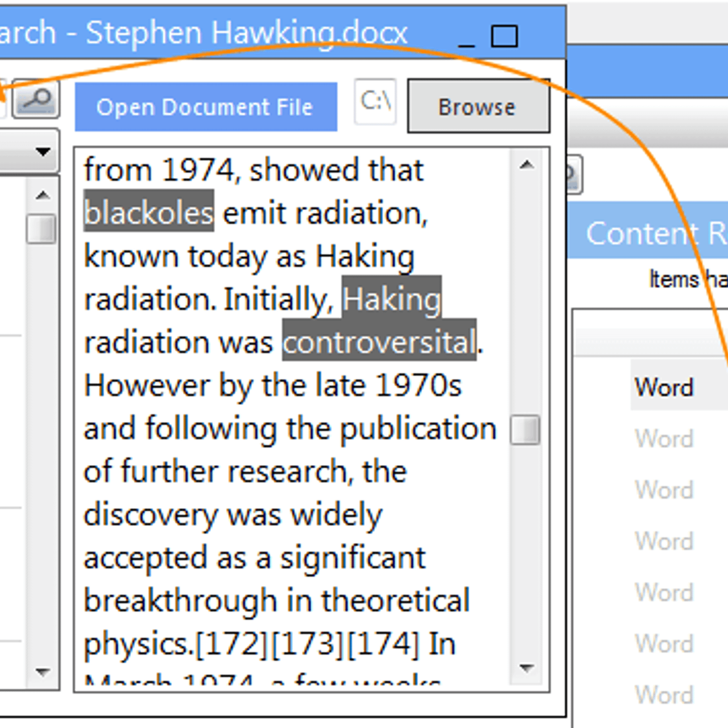Viewport: 728px width, 728px height.
Task: Click the Browse button
Action: (x=478, y=106)
